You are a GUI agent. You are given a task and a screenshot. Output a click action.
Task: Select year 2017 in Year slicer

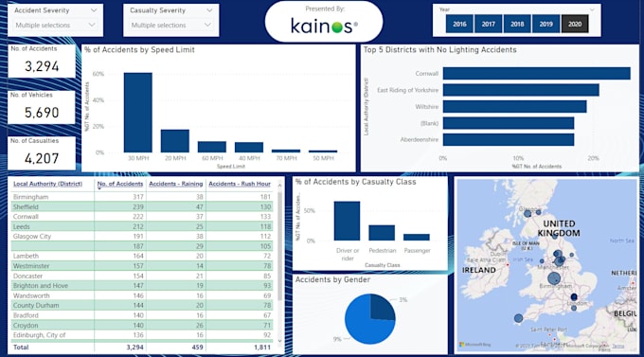pyautogui.click(x=489, y=24)
